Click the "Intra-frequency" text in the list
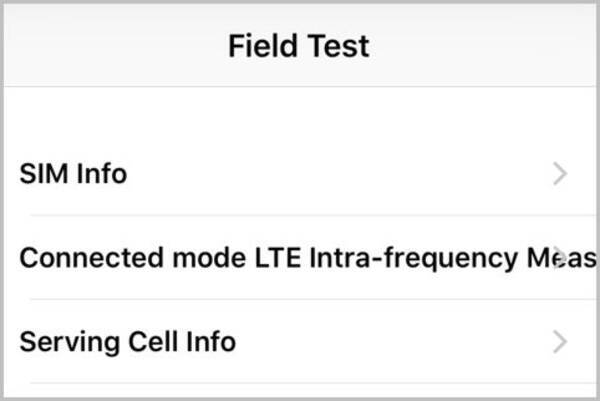 click(414, 258)
